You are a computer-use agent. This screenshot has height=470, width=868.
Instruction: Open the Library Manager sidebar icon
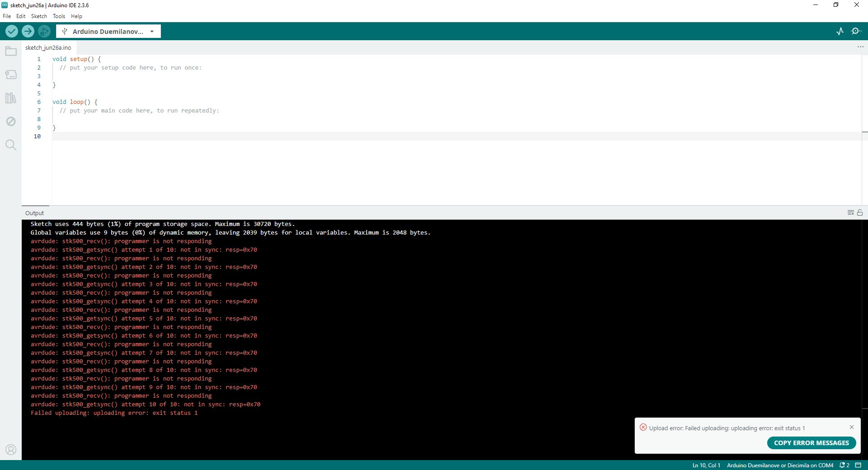tap(11, 98)
